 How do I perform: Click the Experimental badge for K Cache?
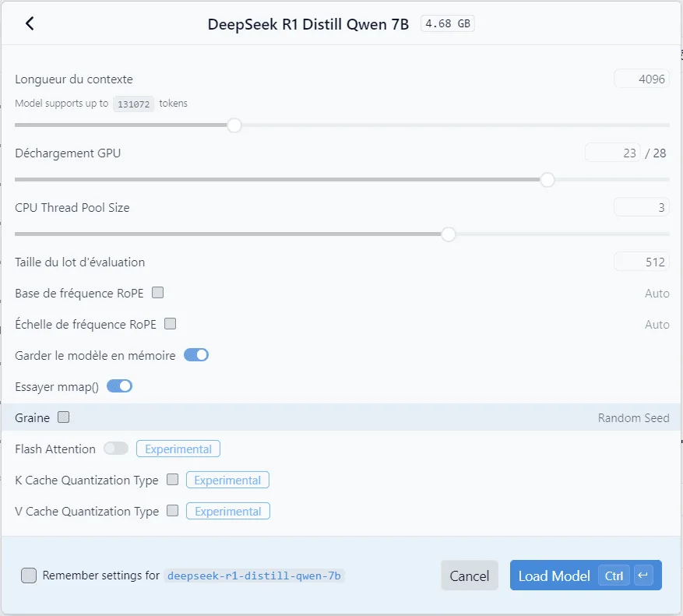227,480
